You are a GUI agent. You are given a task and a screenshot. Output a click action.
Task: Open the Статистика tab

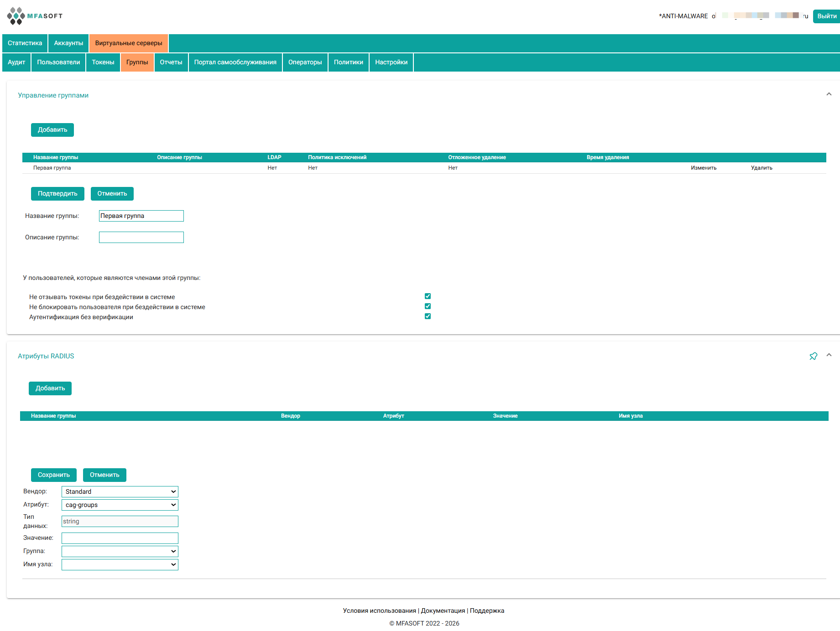(x=25, y=43)
